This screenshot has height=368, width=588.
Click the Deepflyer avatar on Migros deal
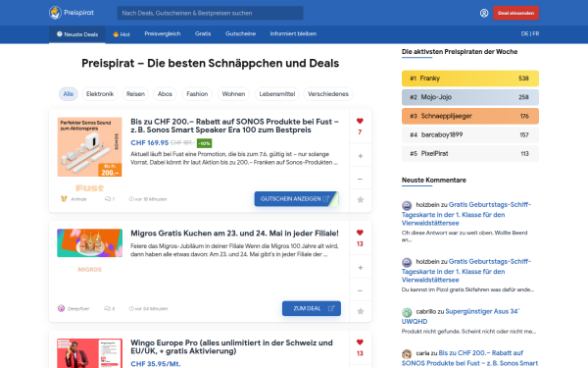[61, 308]
